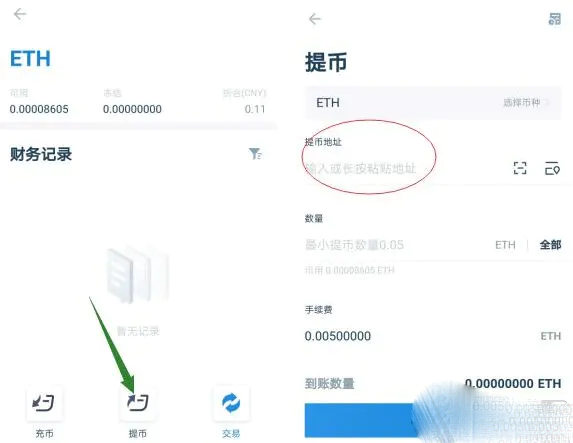Click the 数量 amount input field

[396, 245]
